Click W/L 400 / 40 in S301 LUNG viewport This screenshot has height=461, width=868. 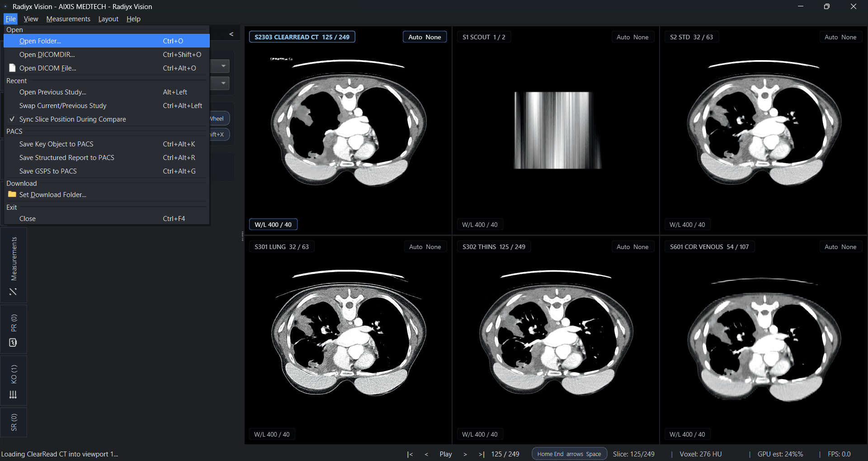click(x=272, y=434)
